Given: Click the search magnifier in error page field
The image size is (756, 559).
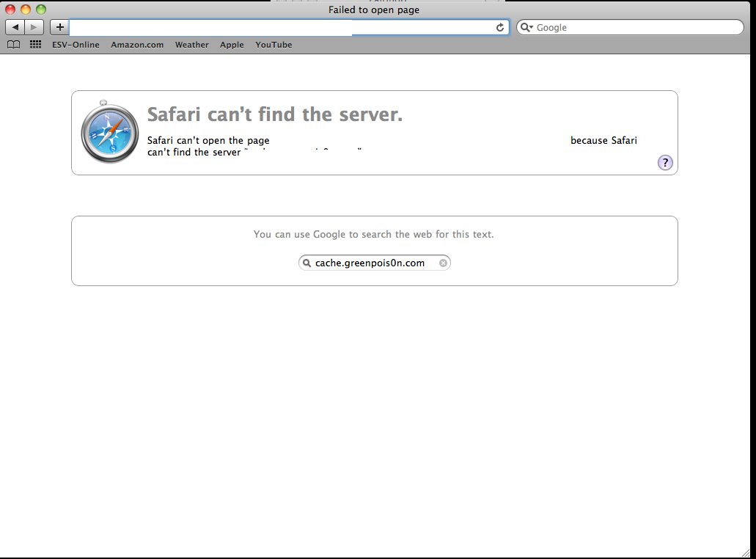Looking at the screenshot, I should point(307,263).
